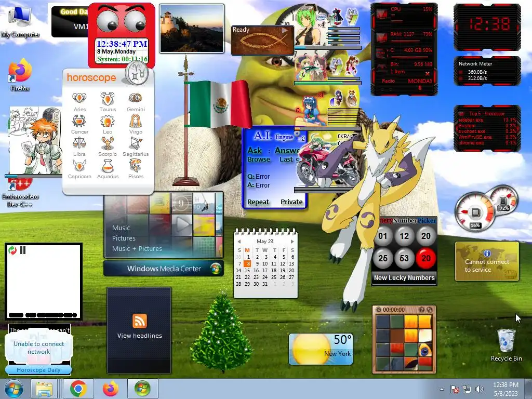Click the red digital clock gadget

pos(487,27)
